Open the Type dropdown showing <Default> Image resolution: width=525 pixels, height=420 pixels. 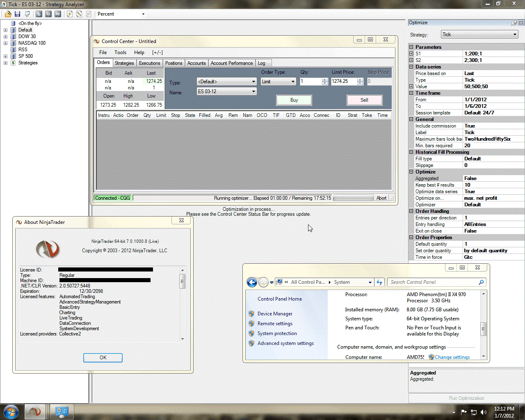pos(227,82)
